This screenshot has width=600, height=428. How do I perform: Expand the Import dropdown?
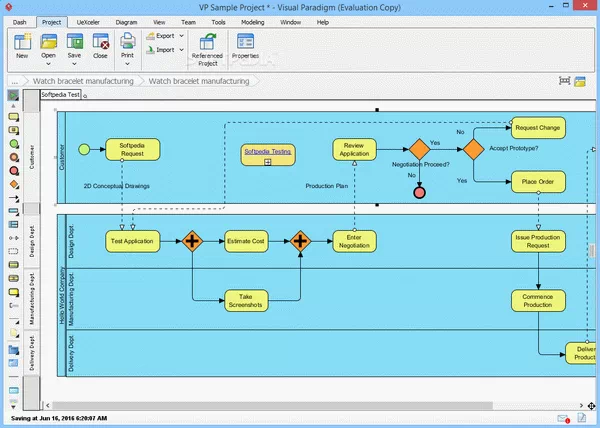182,49
